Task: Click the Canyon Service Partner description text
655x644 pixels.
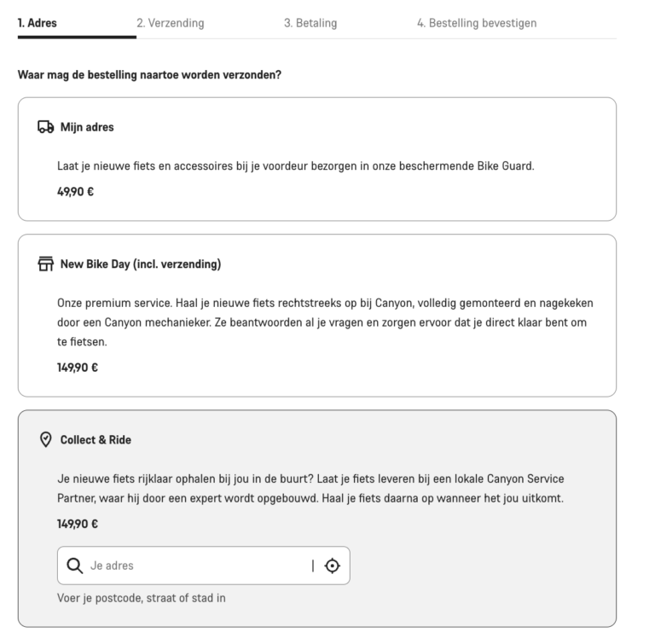Action: pos(310,488)
